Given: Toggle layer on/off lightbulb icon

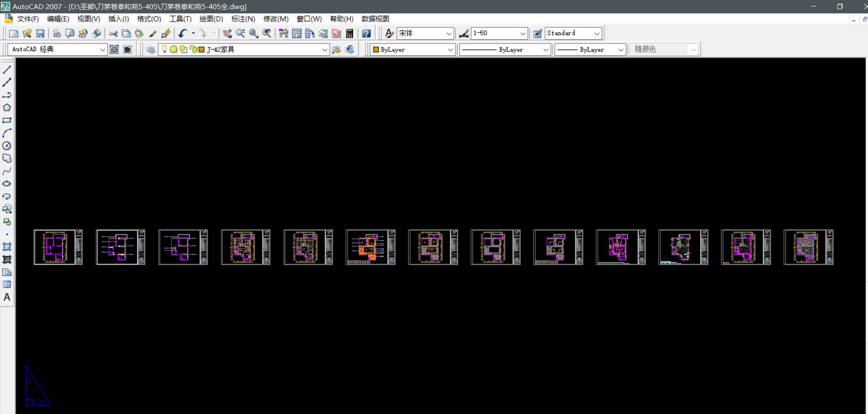Looking at the screenshot, I should pyautogui.click(x=164, y=49).
